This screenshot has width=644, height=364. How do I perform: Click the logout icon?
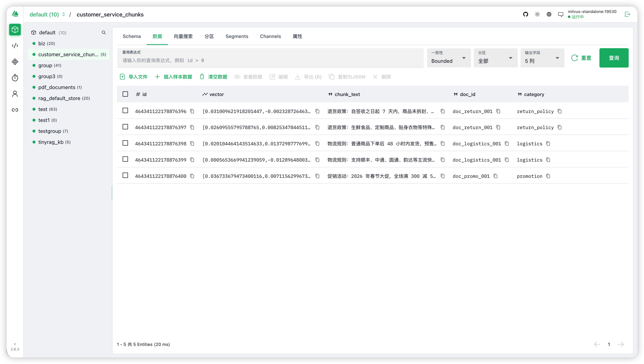coord(628,14)
